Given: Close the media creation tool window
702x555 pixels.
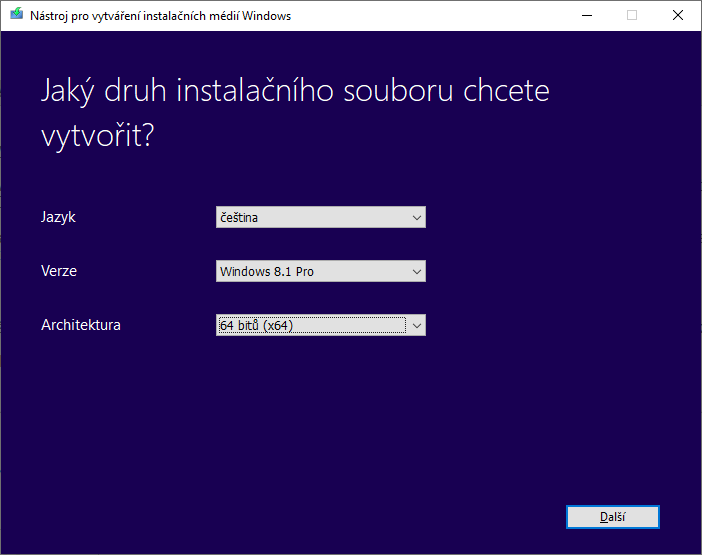Looking at the screenshot, I should [x=678, y=16].
